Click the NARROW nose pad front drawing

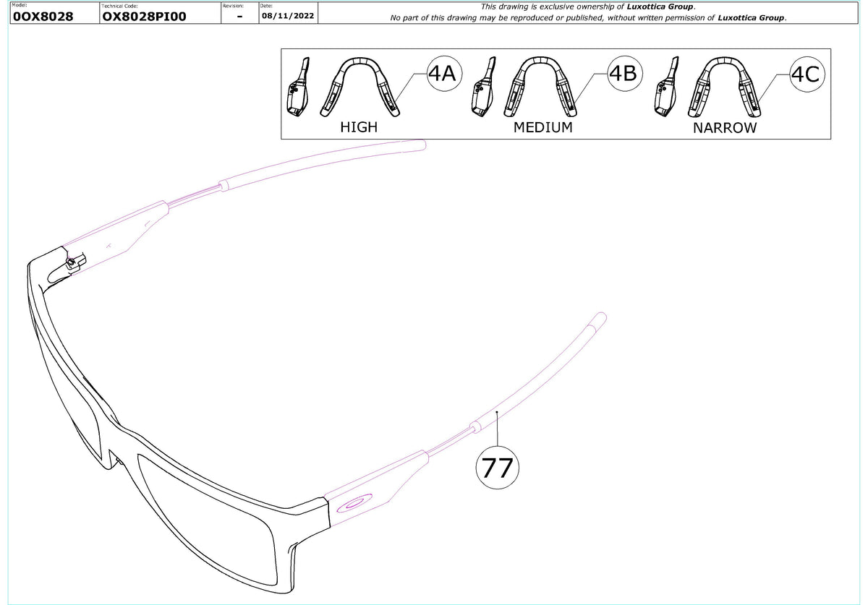tap(725, 87)
